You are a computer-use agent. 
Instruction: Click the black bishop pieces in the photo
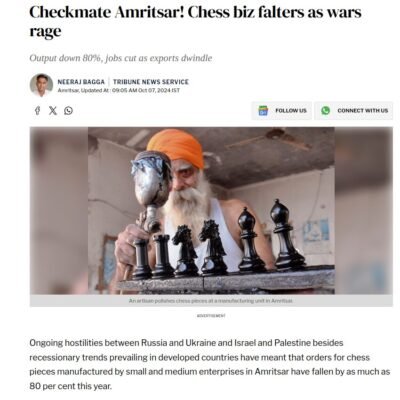270,236
